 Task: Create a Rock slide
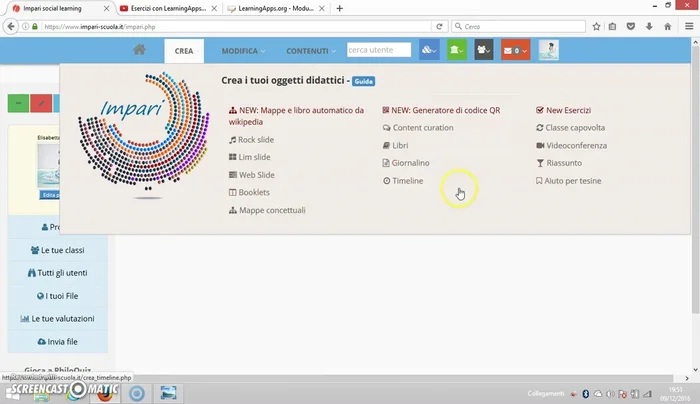pyautogui.click(x=251, y=140)
